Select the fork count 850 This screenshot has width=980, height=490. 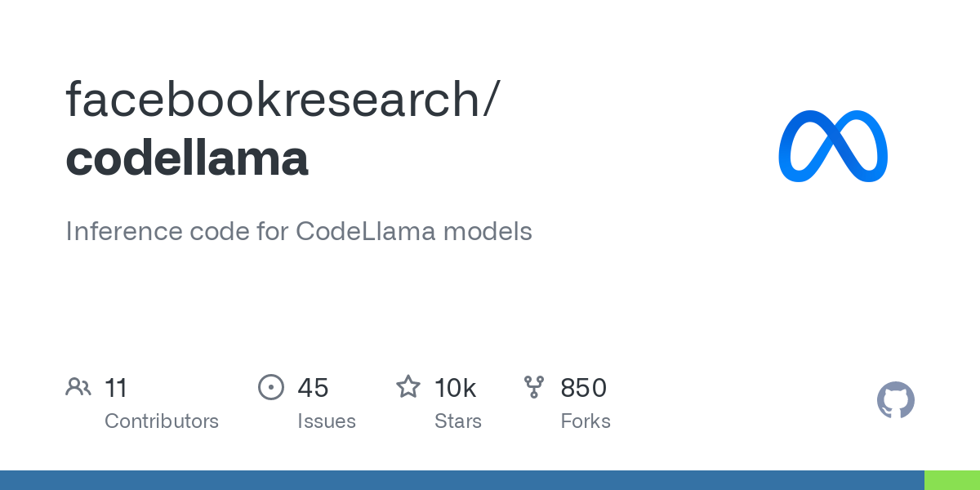click(x=583, y=388)
